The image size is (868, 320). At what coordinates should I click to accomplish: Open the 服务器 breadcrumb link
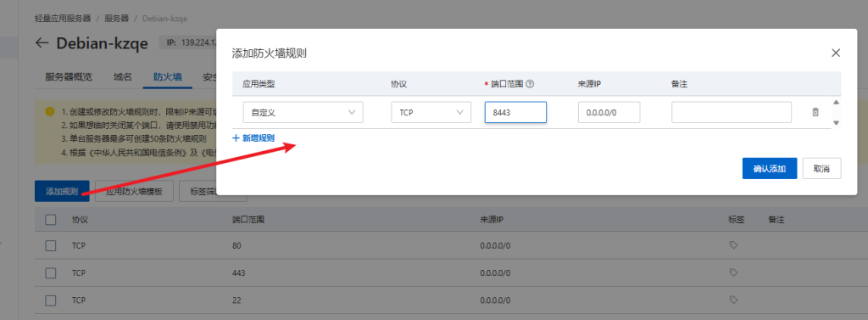[x=117, y=19]
